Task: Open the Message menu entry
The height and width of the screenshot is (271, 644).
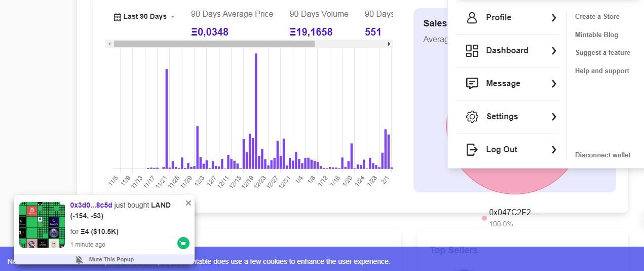Action: (507, 84)
